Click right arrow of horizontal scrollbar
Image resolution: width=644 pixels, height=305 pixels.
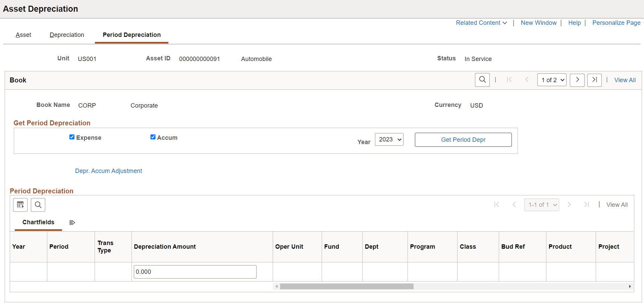630,287
